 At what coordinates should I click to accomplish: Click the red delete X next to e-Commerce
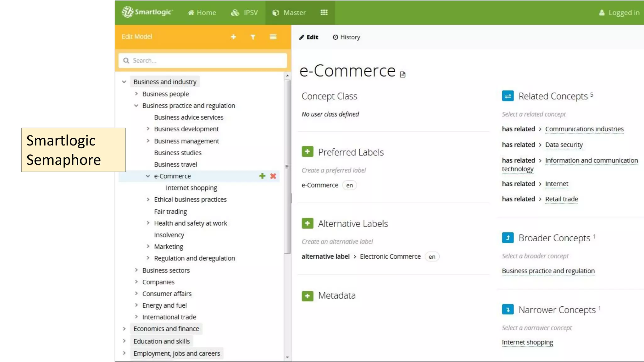273,176
